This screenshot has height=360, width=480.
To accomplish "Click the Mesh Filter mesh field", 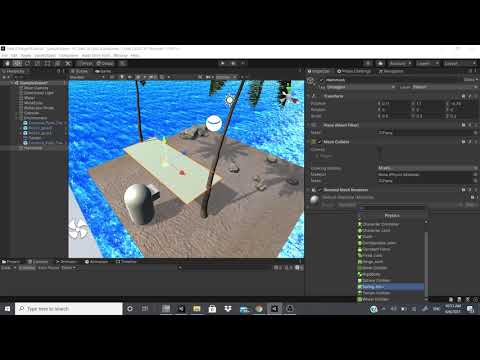I will point(427,133).
